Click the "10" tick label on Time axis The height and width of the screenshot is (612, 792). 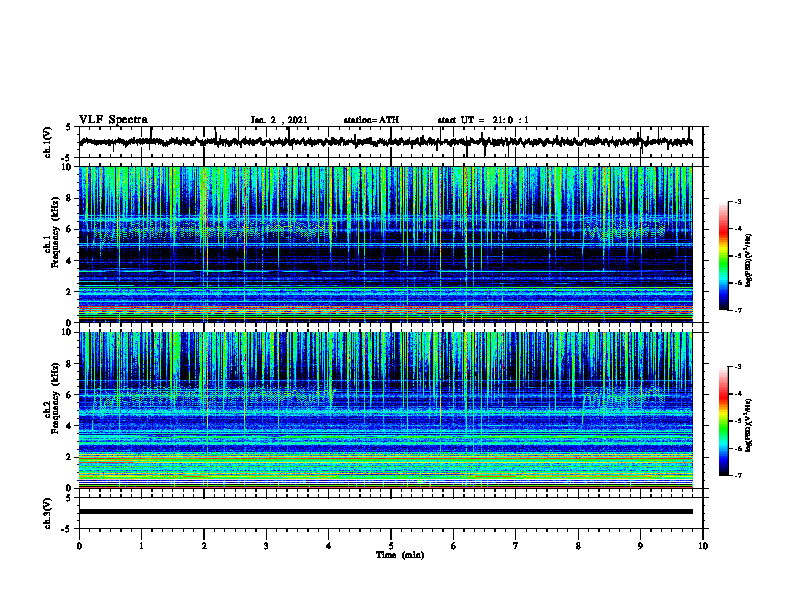coord(703,546)
